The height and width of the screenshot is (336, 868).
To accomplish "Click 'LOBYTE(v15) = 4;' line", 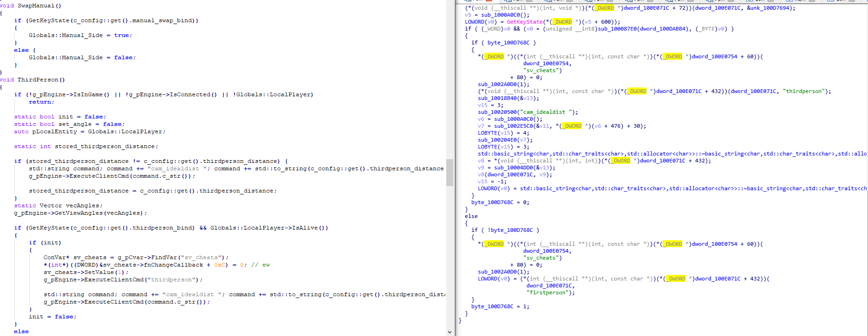I will pyautogui.click(x=504, y=133).
